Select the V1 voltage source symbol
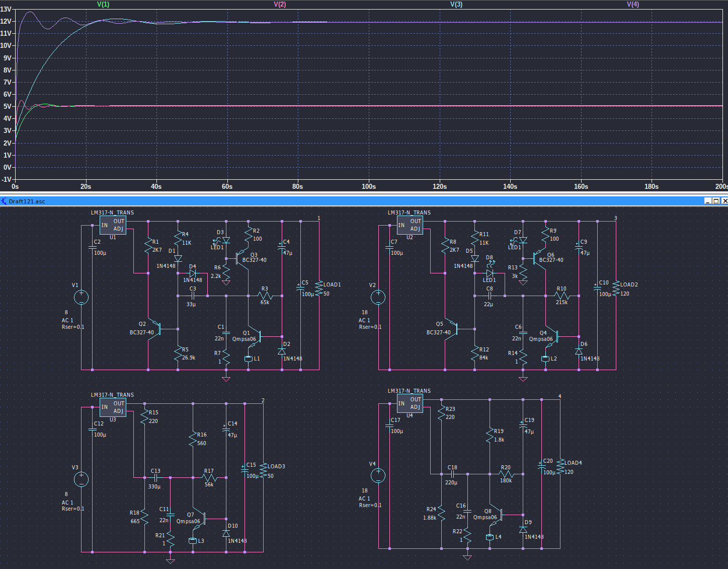The image size is (728, 569). pyautogui.click(x=82, y=298)
